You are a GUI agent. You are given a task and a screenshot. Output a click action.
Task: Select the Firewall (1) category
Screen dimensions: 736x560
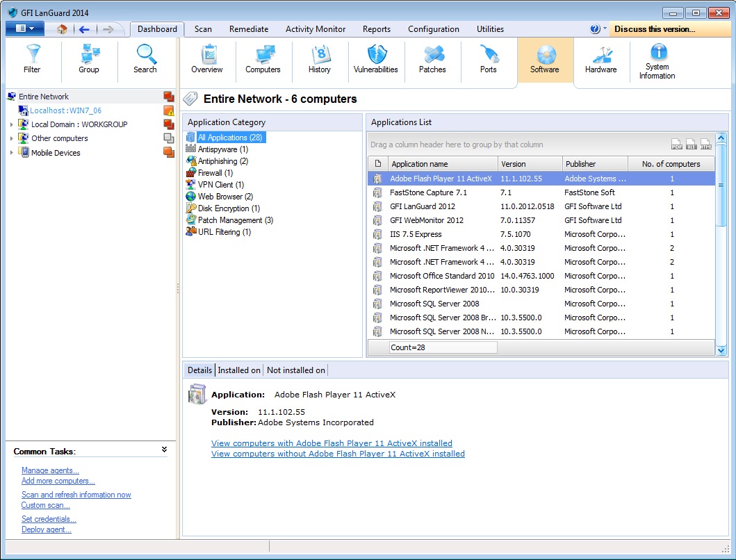coord(215,173)
